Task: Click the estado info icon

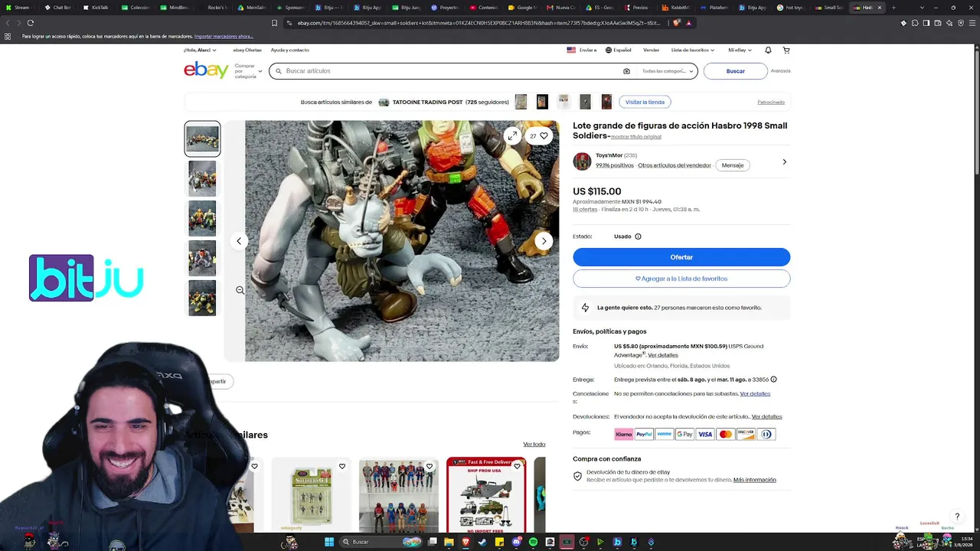Action: tap(638, 236)
